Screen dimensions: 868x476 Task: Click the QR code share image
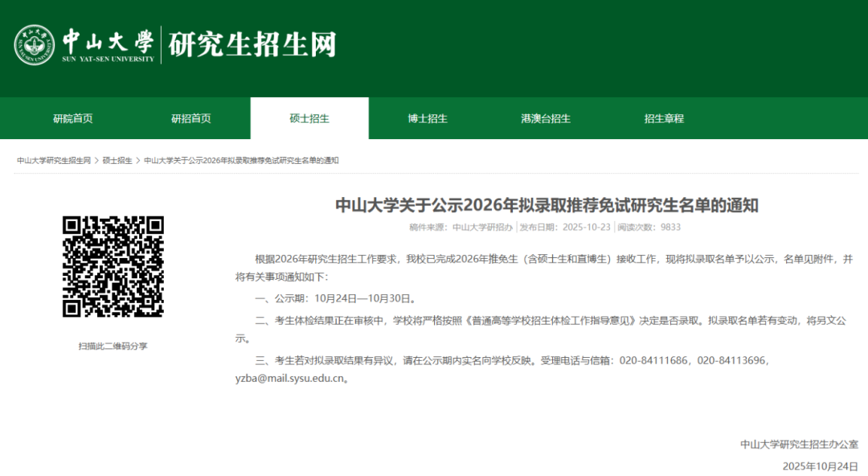[x=113, y=266]
